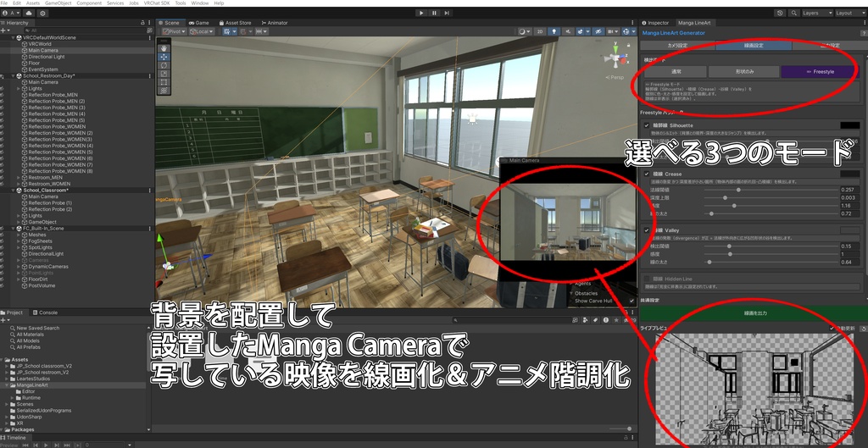The image size is (868, 448).
Task: Open School_Restroom_Day scene options kebab
Action: pos(149,75)
